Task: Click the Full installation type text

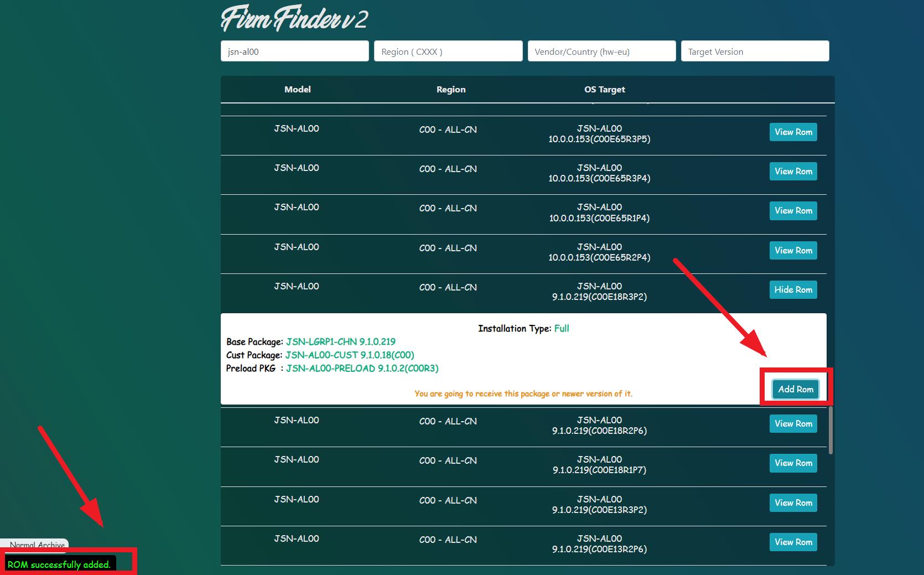Action: tap(562, 328)
